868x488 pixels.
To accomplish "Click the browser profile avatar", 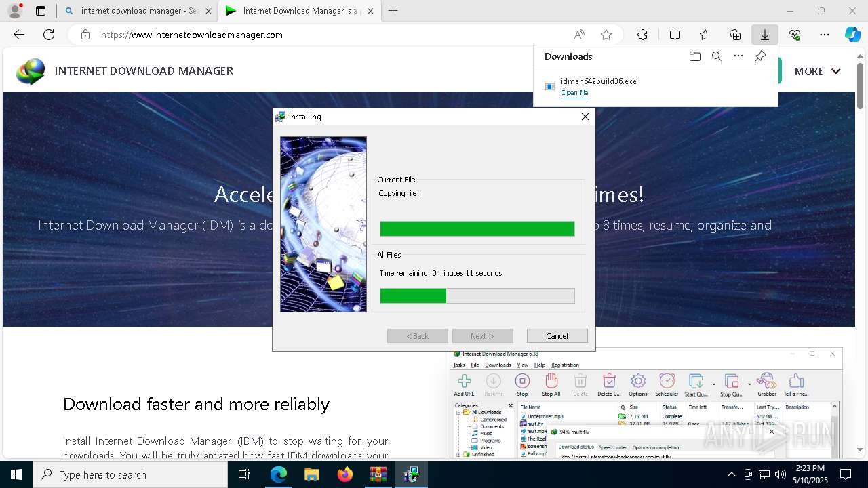I will pyautogui.click(x=14, y=11).
